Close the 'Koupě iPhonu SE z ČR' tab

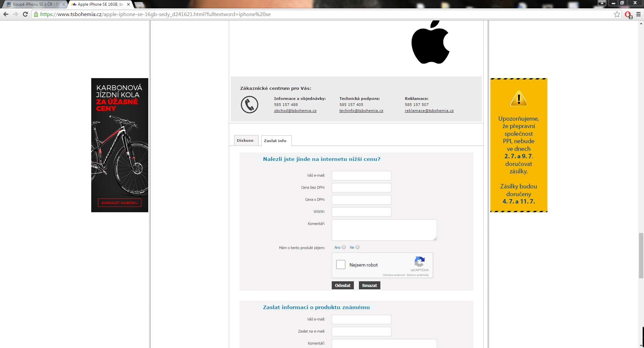click(64, 4)
